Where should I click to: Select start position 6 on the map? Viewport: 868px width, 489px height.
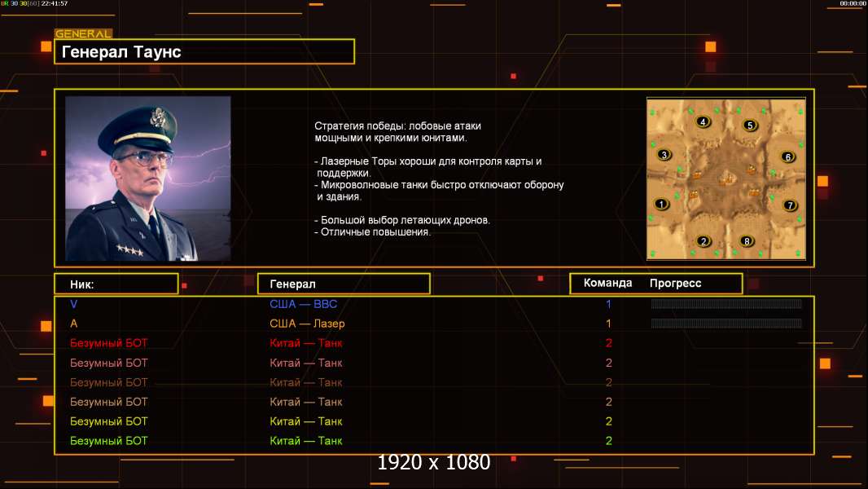pos(787,156)
